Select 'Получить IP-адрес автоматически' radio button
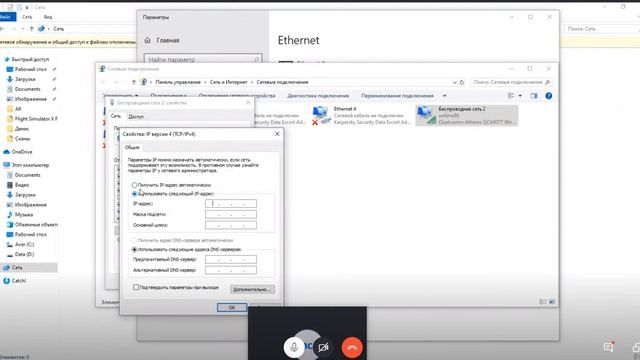Viewport: 640px width, 360px height. coord(134,185)
